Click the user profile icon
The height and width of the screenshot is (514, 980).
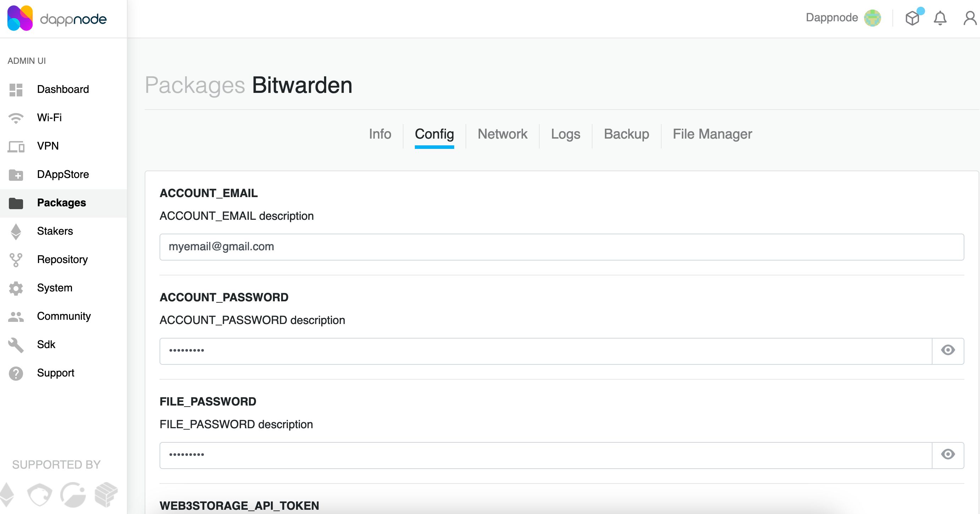coord(970,18)
